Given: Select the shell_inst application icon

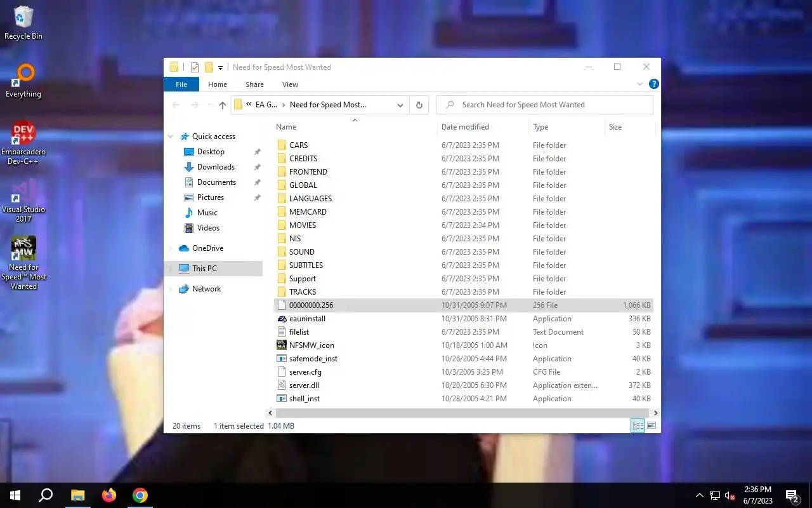Looking at the screenshot, I should pyautogui.click(x=282, y=399).
